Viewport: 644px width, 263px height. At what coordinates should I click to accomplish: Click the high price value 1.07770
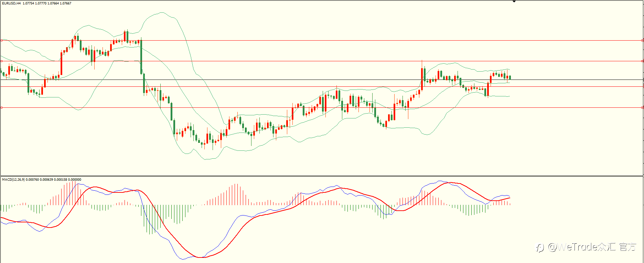point(41,3)
